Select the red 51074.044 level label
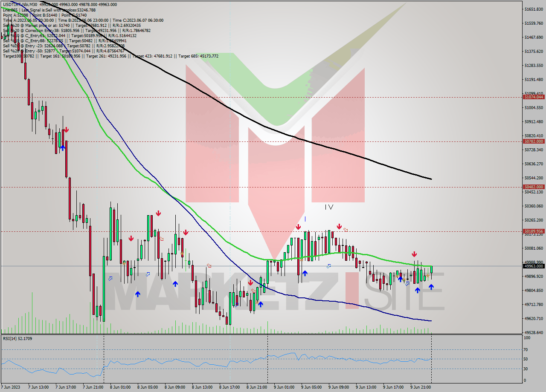Viewport: 546px width, 392px height. [x=533, y=97]
